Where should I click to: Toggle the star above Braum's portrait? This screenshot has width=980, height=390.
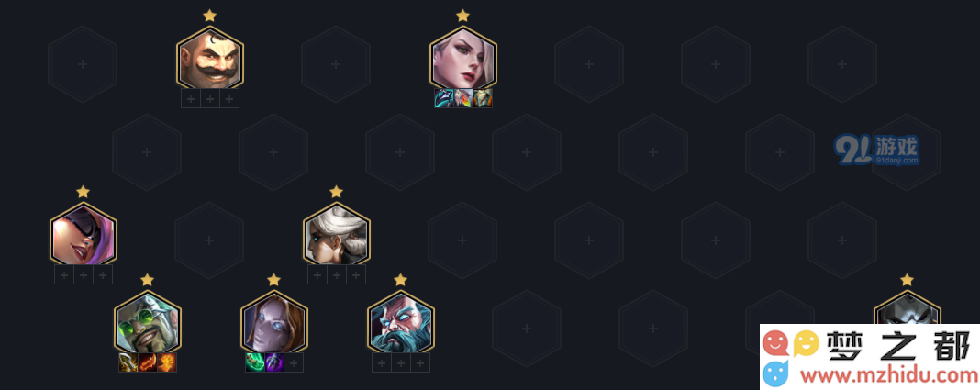point(210,15)
